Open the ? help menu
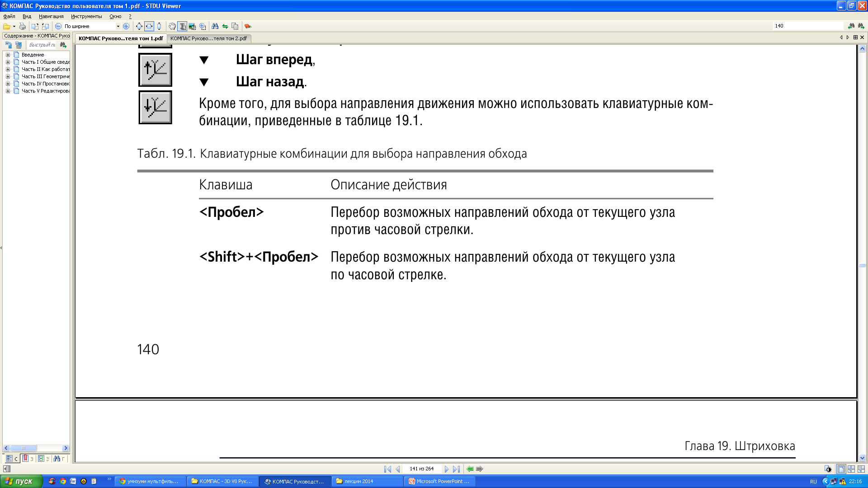Image resolution: width=868 pixels, height=488 pixels. 130,16
